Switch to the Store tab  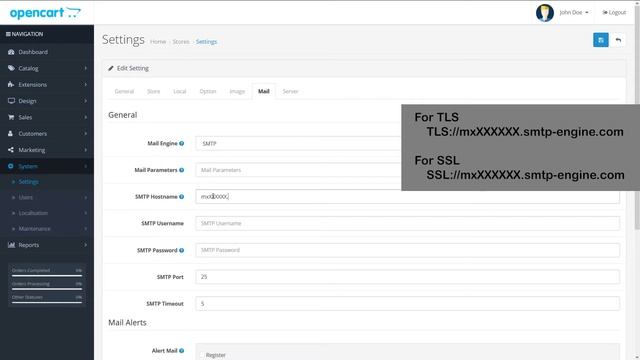tap(153, 91)
